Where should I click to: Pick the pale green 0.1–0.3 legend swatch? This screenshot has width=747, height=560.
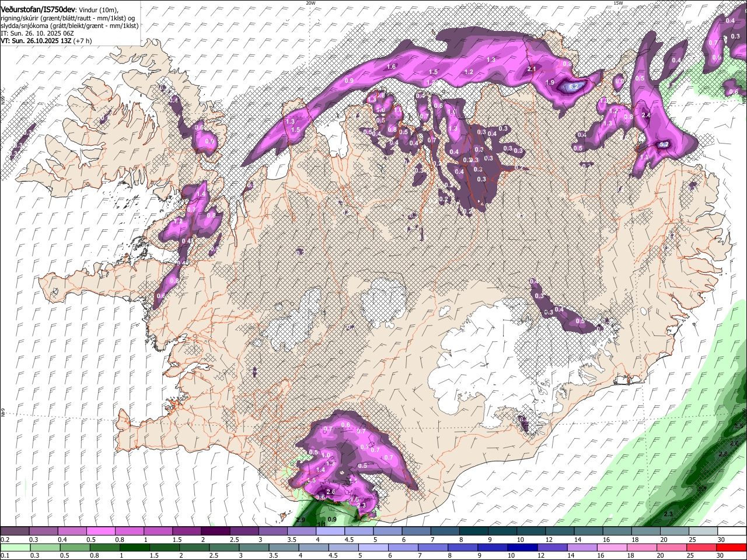pyautogui.click(x=16, y=547)
